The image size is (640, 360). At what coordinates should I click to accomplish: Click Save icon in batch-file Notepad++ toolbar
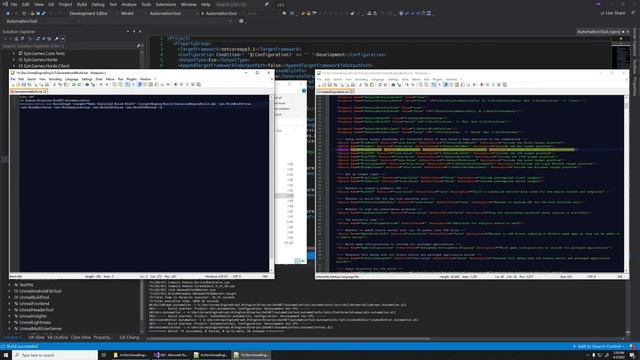point(24,84)
